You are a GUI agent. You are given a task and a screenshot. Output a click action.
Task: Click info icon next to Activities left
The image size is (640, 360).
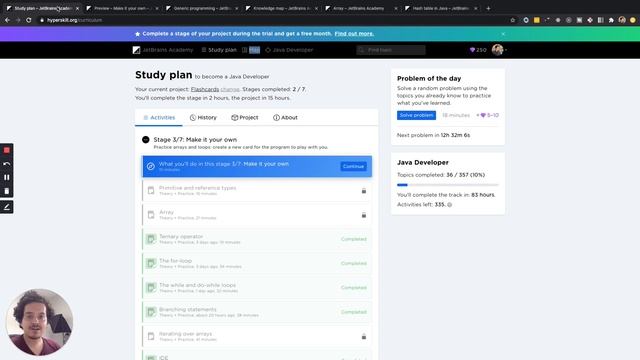click(450, 205)
